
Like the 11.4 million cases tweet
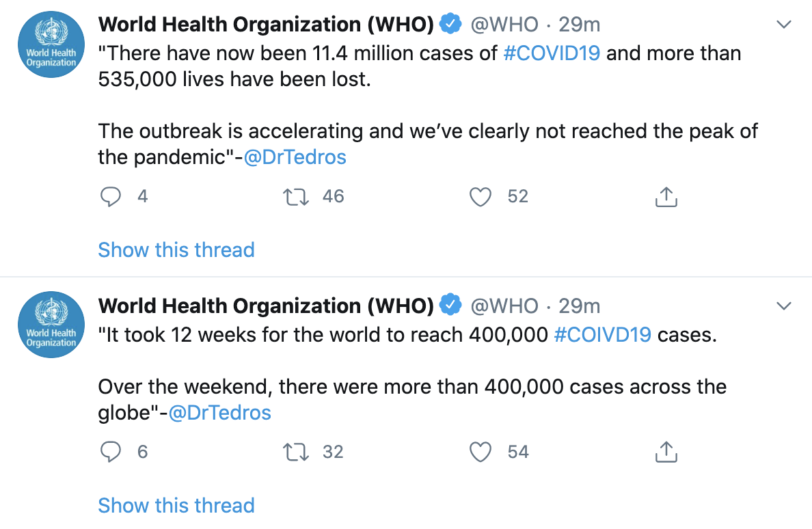pos(481,197)
